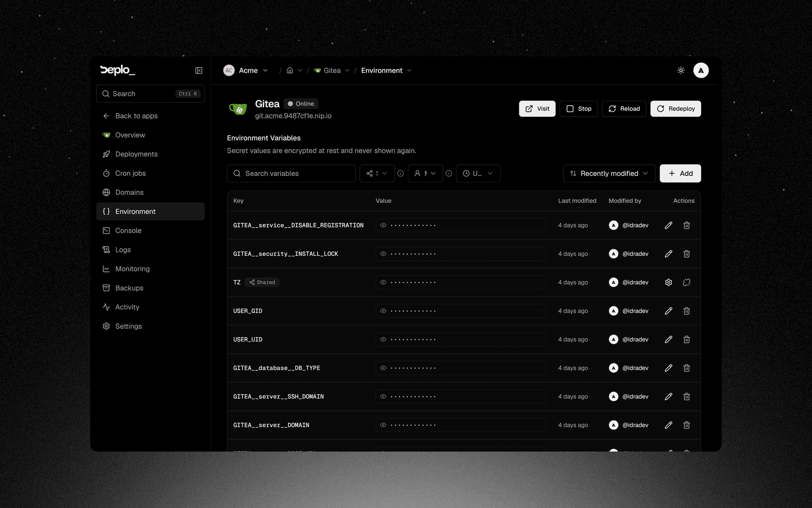This screenshot has height=508, width=812.
Task: Open Cron jobs section
Action: (150, 174)
